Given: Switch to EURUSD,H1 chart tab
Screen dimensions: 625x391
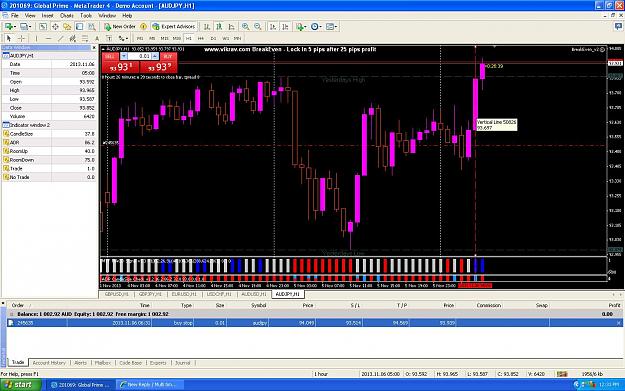Looking at the screenshot, I should pyautogui.click(x=184, y=294).
